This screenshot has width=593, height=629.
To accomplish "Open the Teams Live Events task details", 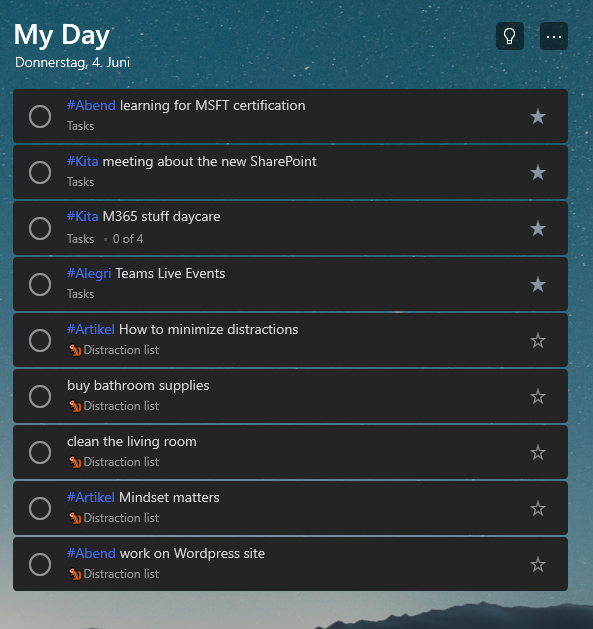I will coord(290,284).
